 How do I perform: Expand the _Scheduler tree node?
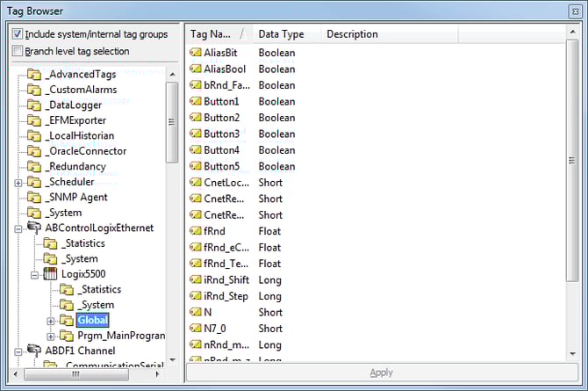[x=19, y=182]
